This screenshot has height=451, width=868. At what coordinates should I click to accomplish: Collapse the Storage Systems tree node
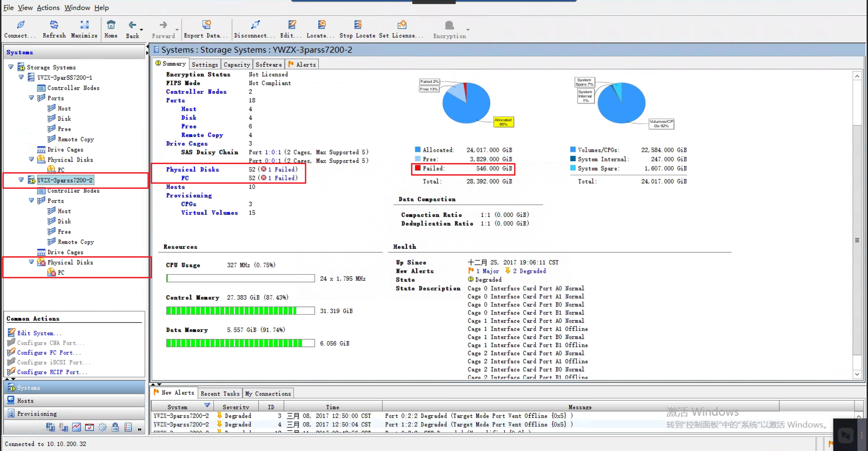click(x=11, y=67)
